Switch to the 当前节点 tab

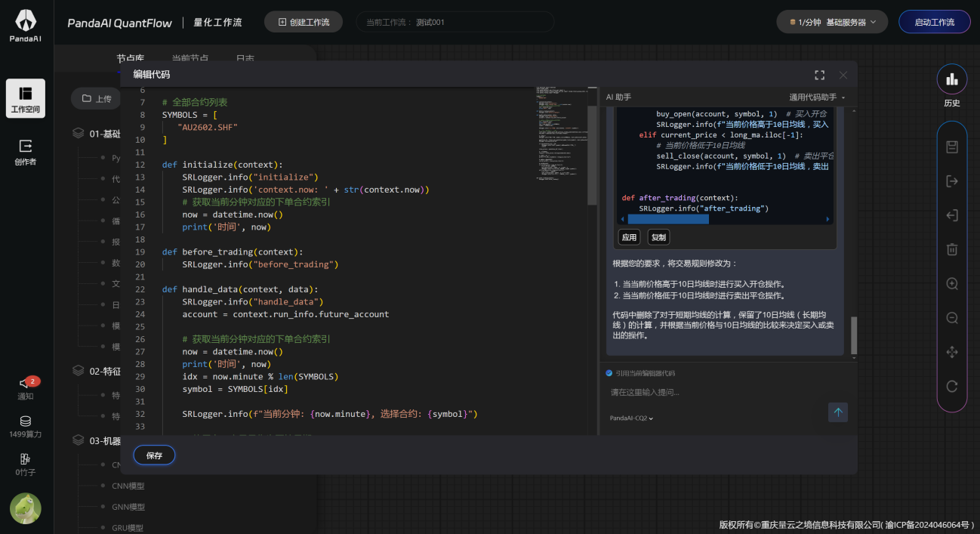[x=190, y=58]
